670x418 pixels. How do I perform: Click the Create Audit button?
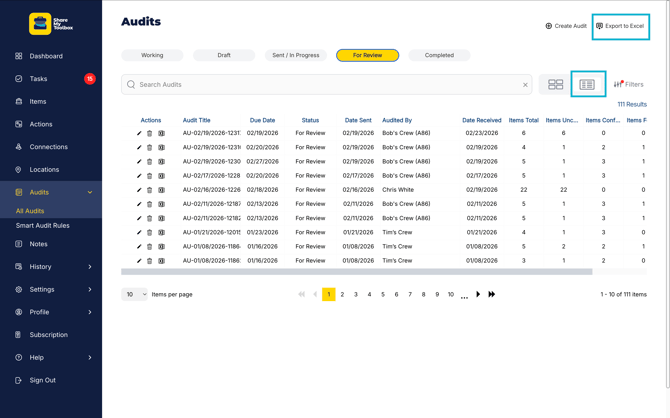tap(566, 26)
